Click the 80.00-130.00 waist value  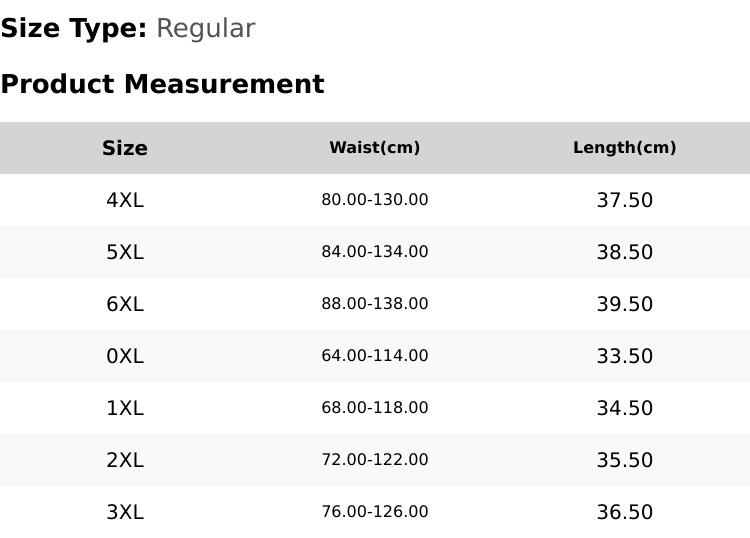[375, 200]
